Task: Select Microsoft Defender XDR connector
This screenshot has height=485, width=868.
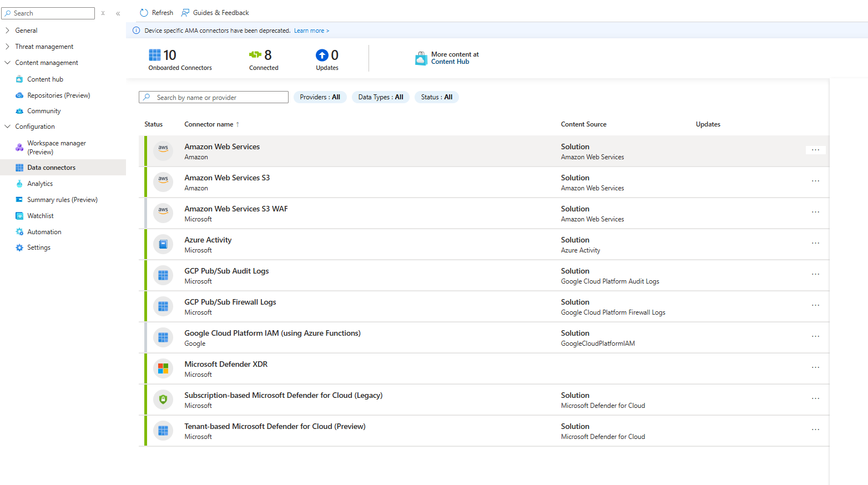Action: (x=484, y=369)
